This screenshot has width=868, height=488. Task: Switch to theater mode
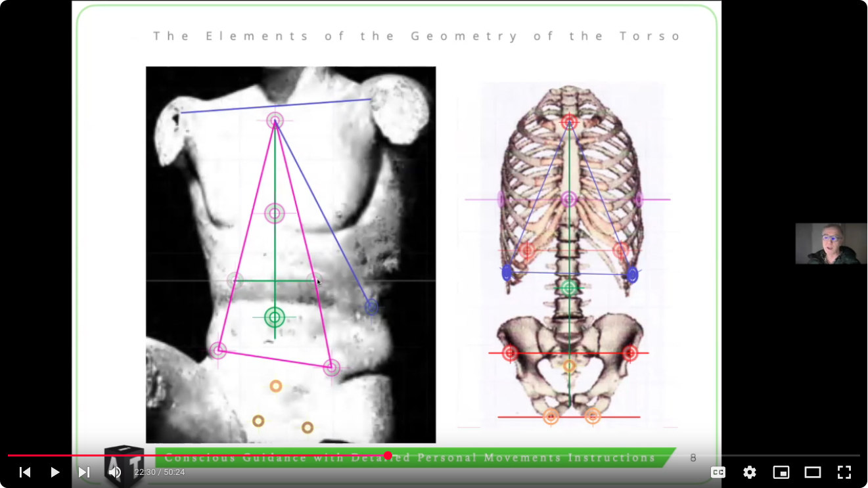coord(813,472)
